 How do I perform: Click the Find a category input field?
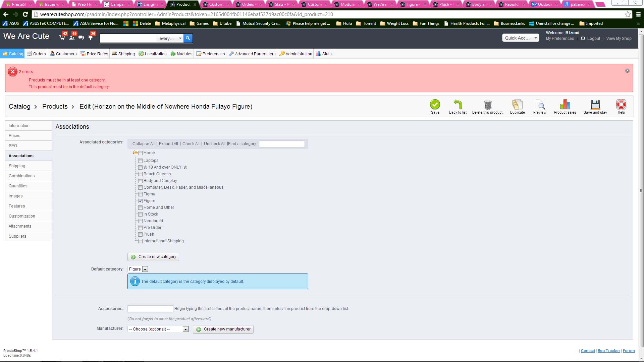tap(282, 144)
